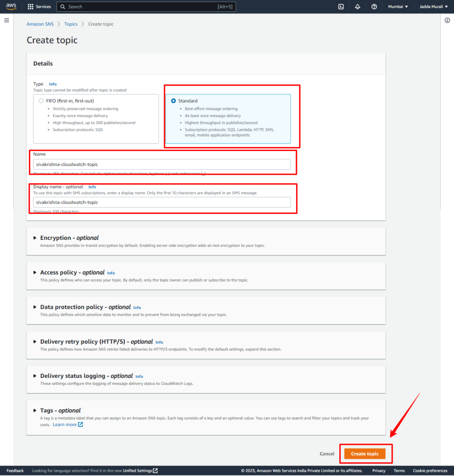Viewport: 454px width, 476px height.
Task: Open the Services grid menu
Action: [x=30, y=7]
